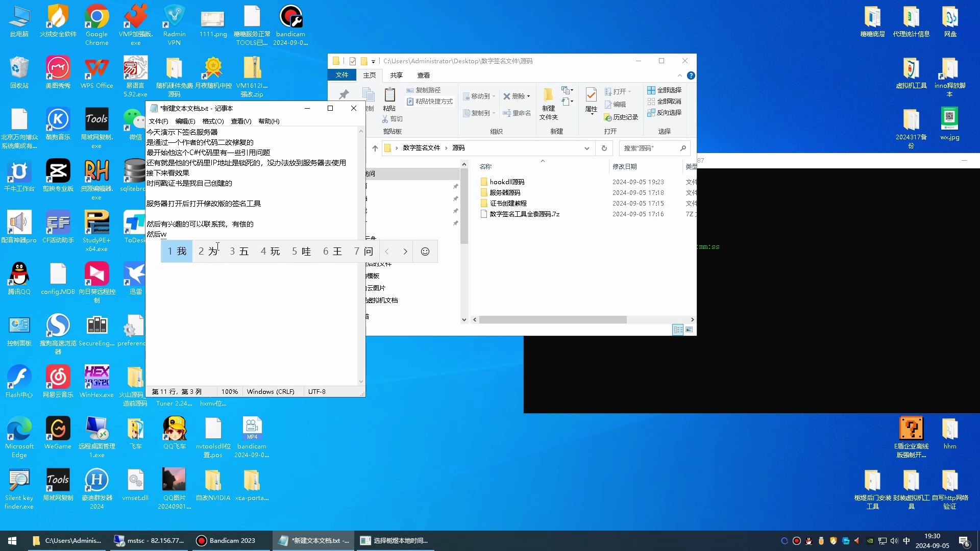Switch to large icons view button

[x=689, y=330]
